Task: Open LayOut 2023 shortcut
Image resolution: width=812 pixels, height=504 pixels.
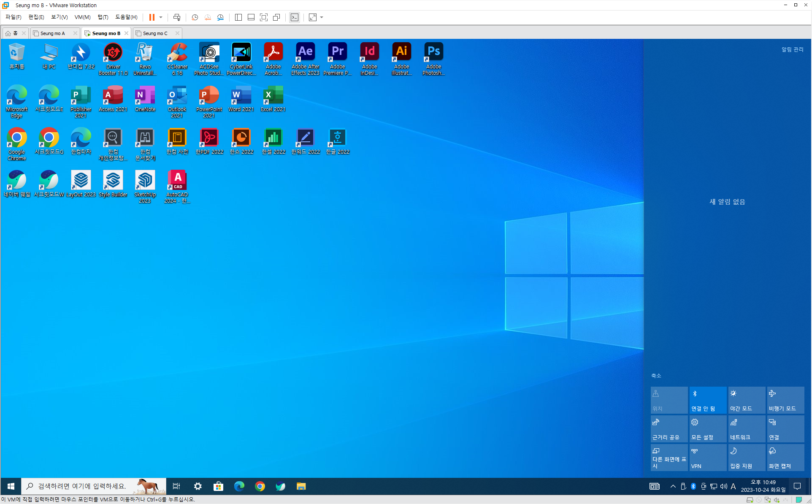Action: click(81, 184)
